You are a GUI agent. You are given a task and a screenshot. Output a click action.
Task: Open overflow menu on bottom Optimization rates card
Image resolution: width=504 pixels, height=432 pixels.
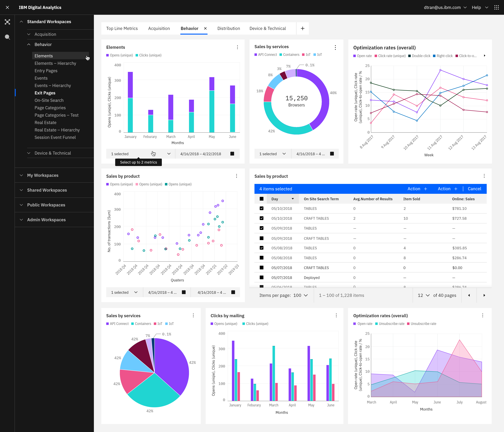(483, 315)
